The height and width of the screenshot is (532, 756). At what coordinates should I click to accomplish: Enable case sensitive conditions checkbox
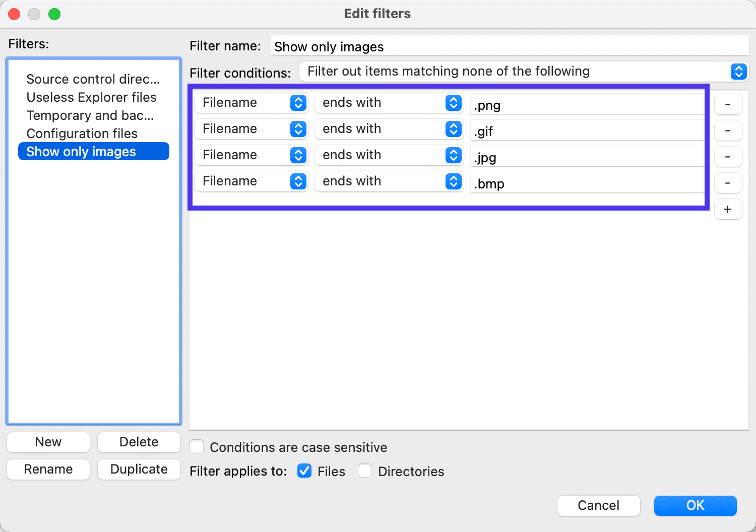click(197, 447)
